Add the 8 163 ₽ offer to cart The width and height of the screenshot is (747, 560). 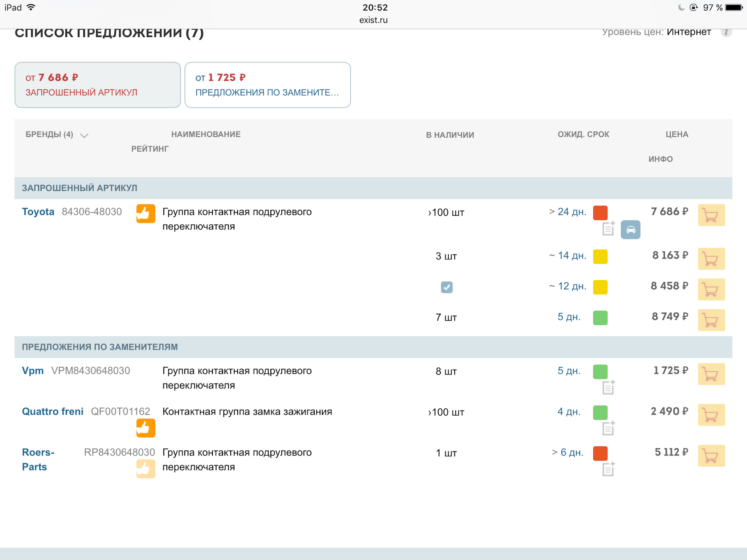711,259
